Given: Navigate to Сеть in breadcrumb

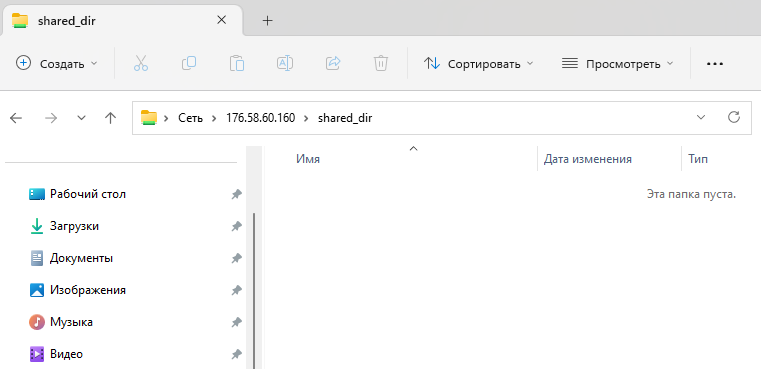Looking at the screenshot, I should (190, 118).
